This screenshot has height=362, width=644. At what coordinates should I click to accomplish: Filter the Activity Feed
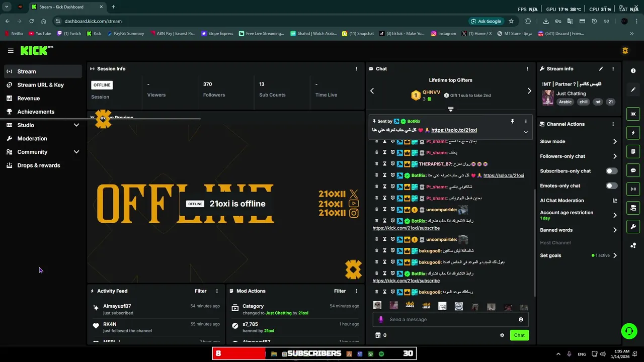click(200, 291)
